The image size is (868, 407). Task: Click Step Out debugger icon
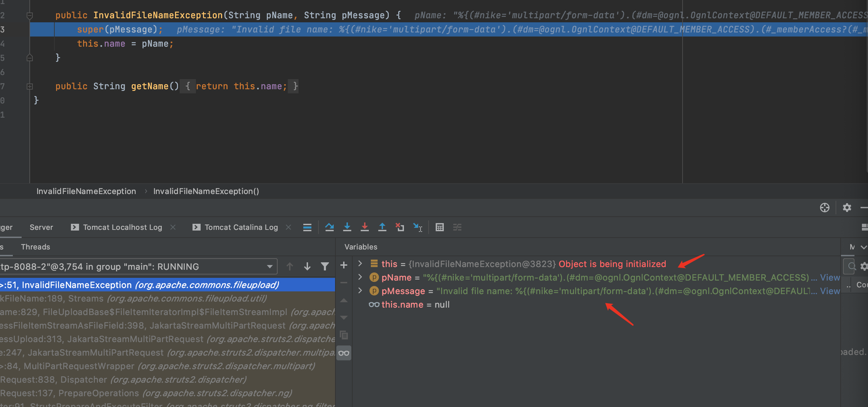click(382, 228)
